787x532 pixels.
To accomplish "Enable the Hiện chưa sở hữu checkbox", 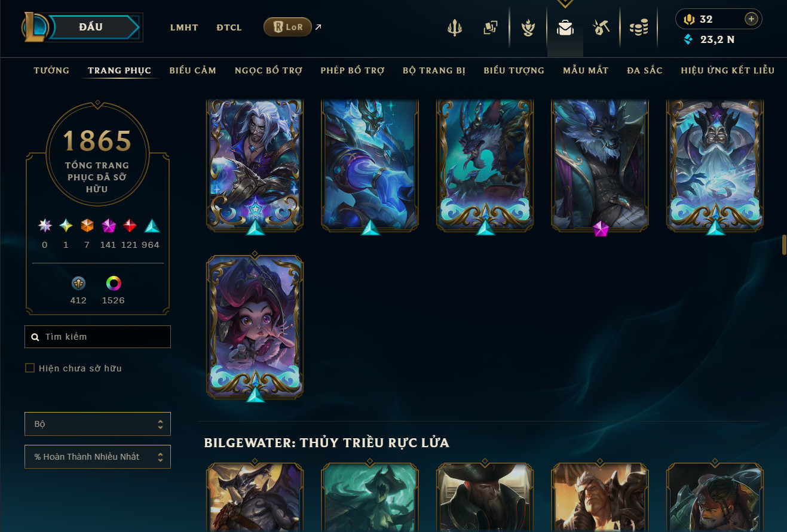I will 30,368.
